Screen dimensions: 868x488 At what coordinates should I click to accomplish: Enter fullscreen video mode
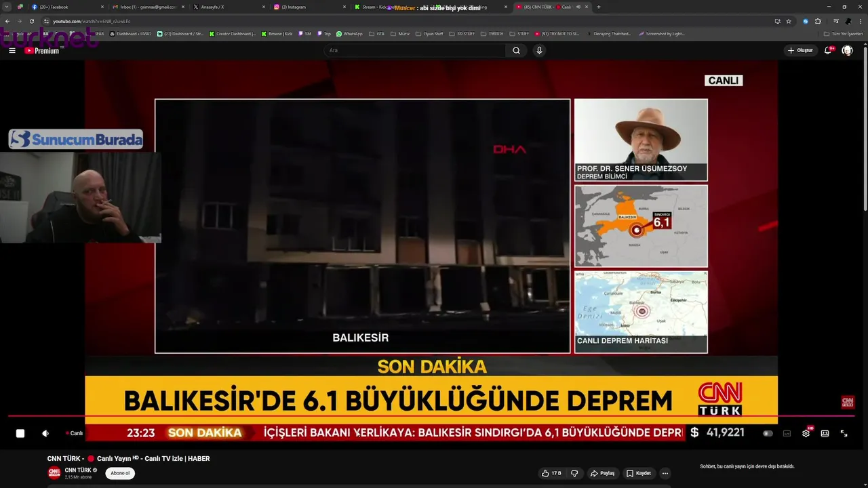[844, 433]
